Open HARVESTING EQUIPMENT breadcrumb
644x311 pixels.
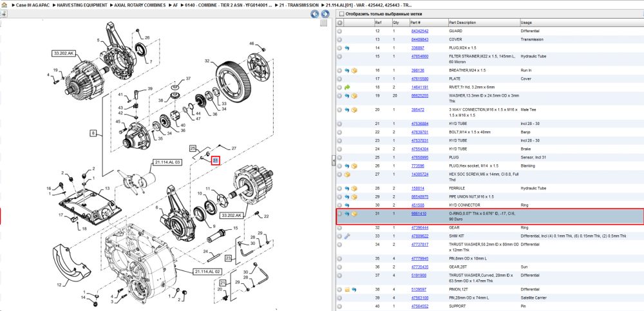pyautogui.click(x=82, y=5)
